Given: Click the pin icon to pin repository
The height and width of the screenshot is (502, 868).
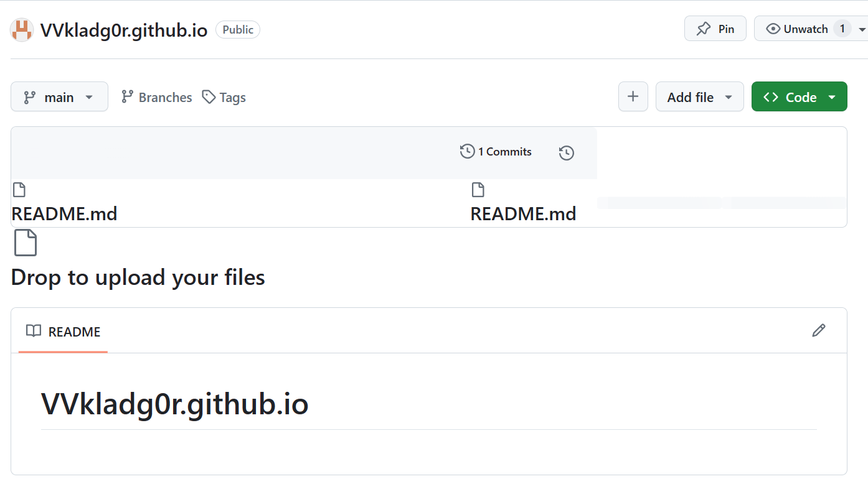Looking at the screenshot, I should coord(704,29).
